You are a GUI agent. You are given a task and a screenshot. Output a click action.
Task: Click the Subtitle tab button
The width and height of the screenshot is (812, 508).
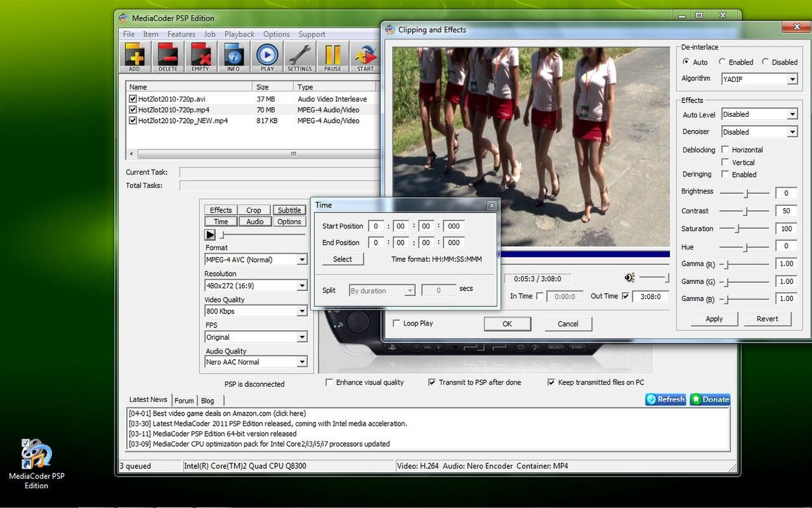289,210
